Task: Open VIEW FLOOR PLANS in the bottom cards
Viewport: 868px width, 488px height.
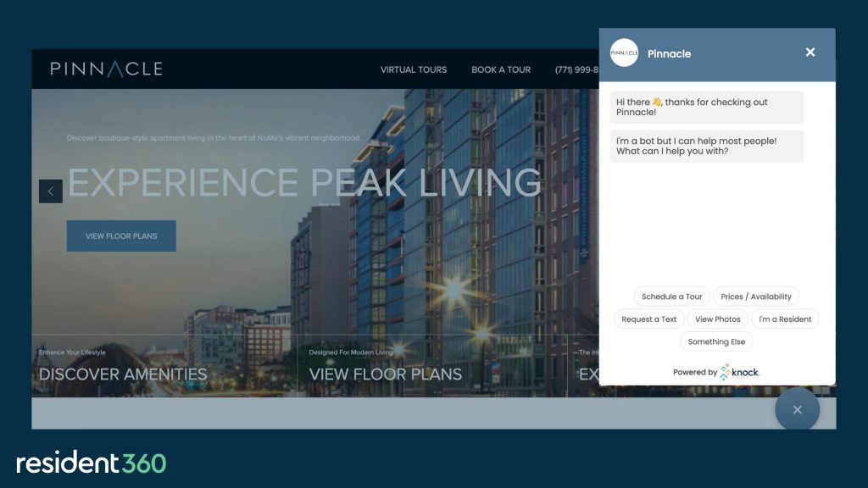Action: click(387, 374)
